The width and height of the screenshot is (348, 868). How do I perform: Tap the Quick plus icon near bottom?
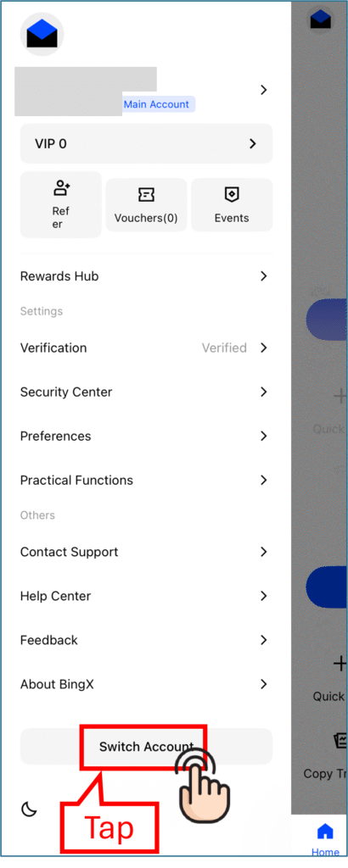(340, 663)
